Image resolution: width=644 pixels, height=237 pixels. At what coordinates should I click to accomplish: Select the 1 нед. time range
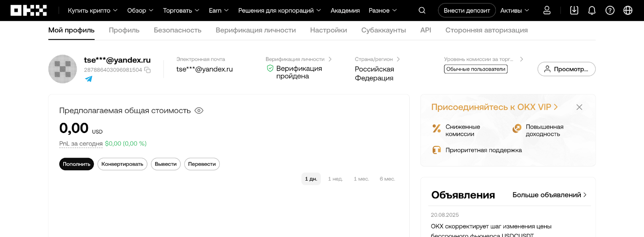tap(335, 179)
